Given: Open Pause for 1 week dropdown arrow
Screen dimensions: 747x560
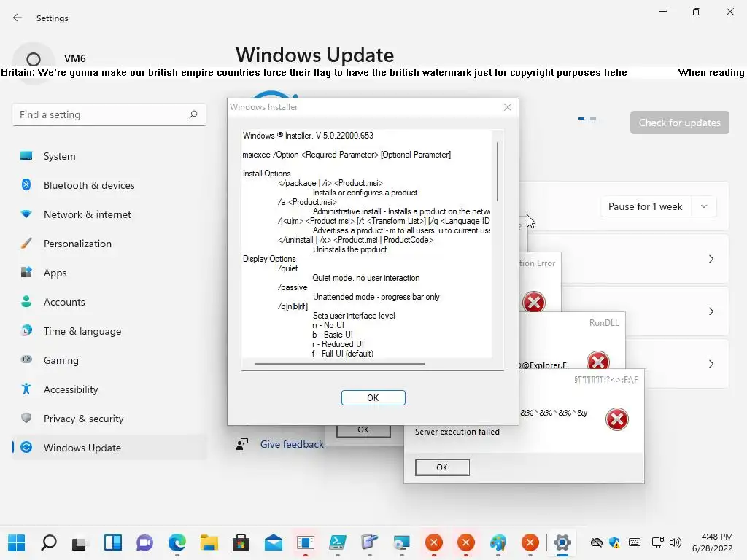Looking at the screenshot, I should 704,206.
